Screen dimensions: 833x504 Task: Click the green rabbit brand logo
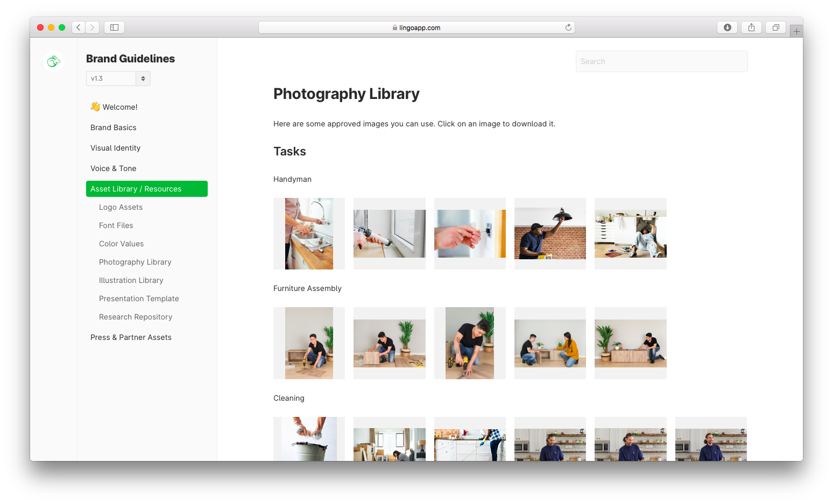pos(54,62)
